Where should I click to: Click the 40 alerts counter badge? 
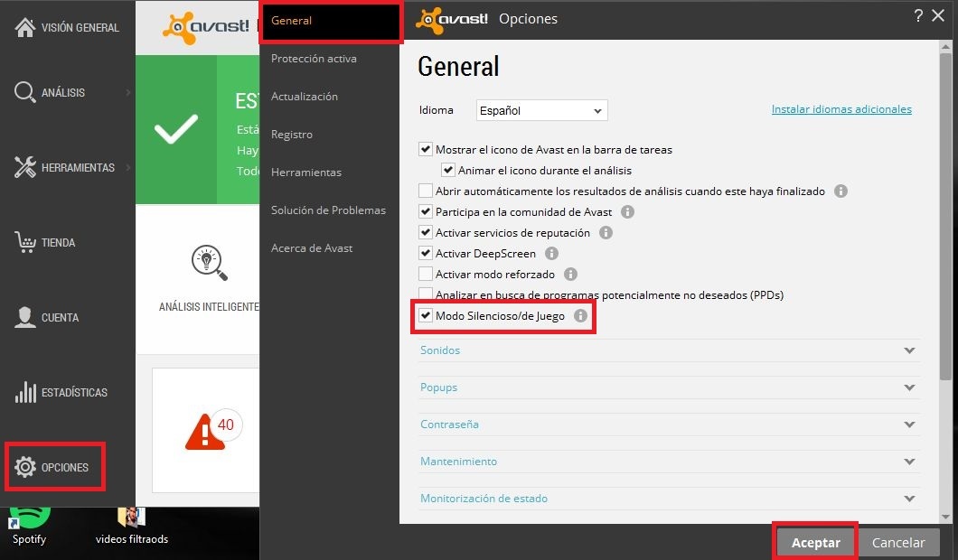pyautogui.click(x=226, y=425)
